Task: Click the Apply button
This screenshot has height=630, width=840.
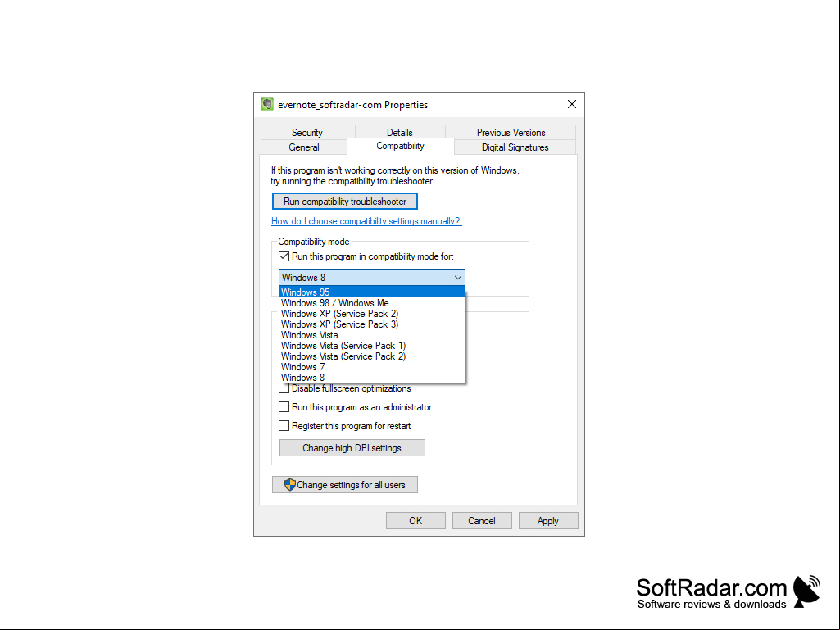Action: tap(548, 521)
